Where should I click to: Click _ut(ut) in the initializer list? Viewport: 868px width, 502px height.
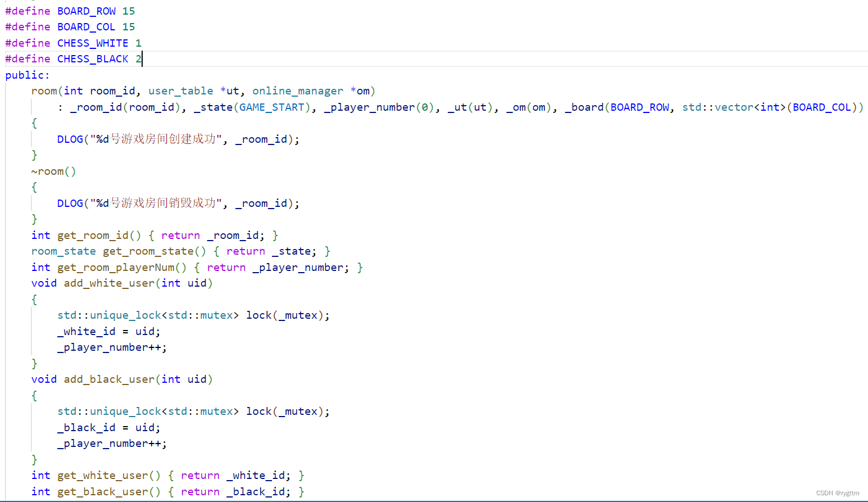(470, 107)
